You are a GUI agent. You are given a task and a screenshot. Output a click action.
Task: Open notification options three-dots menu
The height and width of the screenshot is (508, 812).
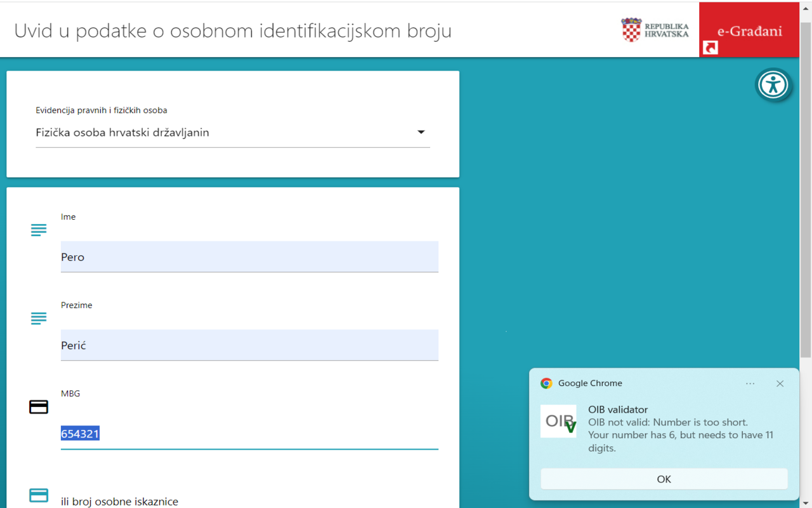(750, 384)
